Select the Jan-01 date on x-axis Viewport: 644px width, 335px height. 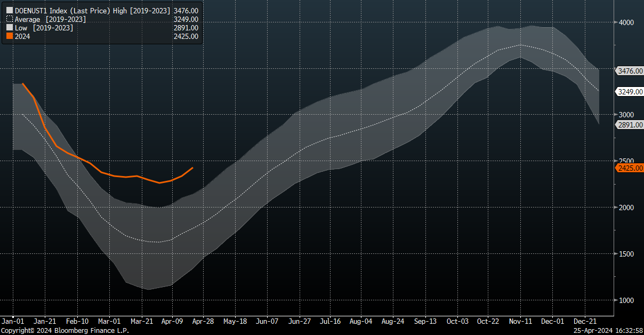point(13,322)
